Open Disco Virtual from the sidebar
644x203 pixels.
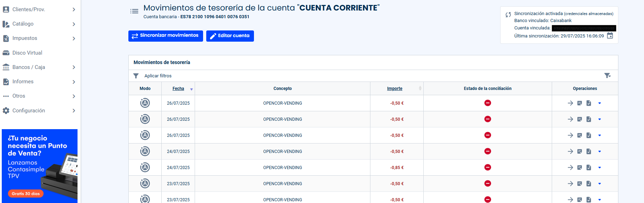click(27, 53)
